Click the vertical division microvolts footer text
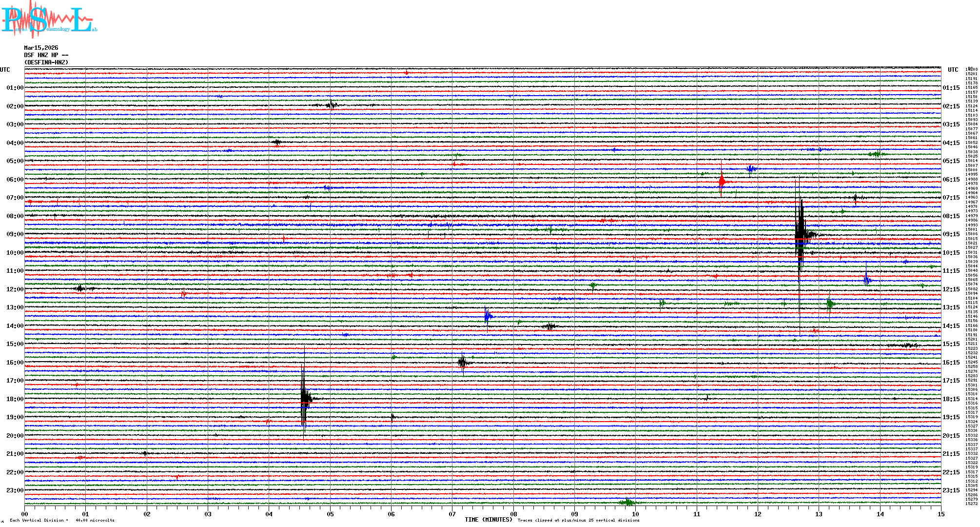980x527 pixels. (x=62, y=520)
